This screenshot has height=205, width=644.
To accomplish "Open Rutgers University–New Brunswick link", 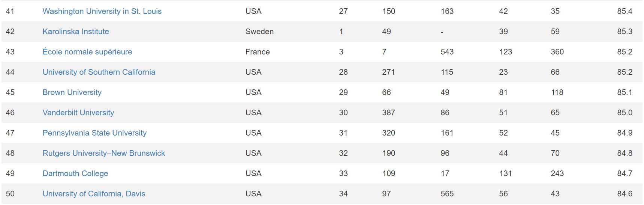I will point(104,153).
